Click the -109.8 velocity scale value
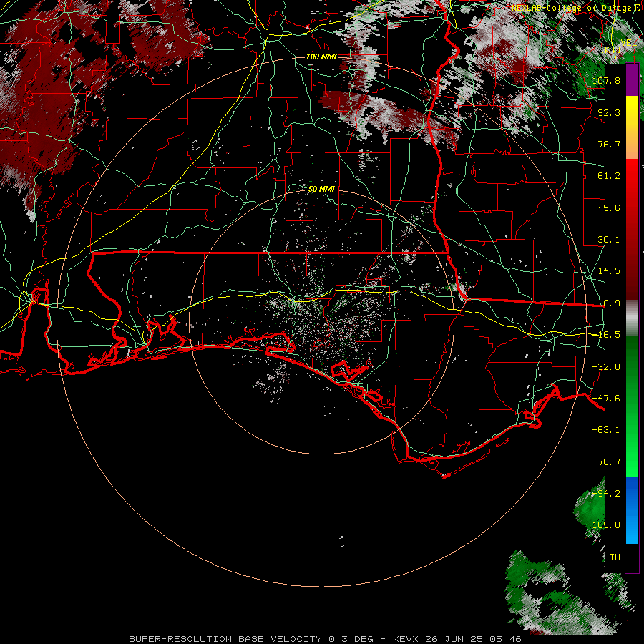This screenshot has height=644, width=644. [x=604, y=525]
